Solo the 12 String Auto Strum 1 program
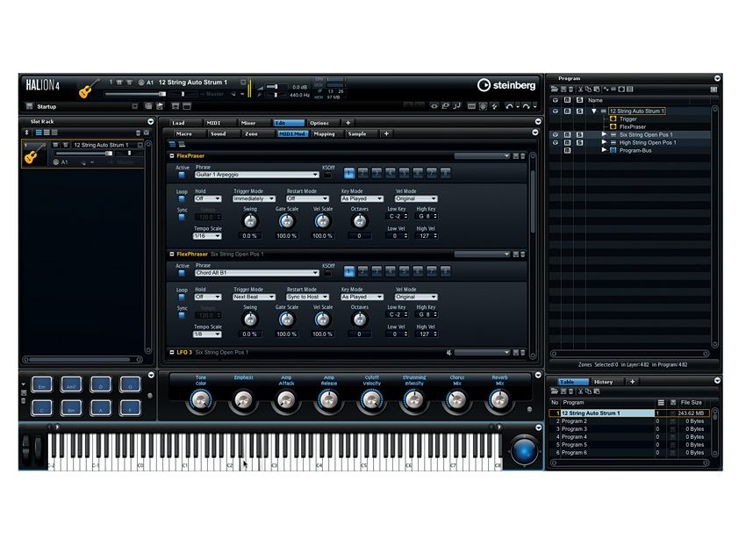The height and width of the screenshot is (560, 746). (x=579, y=111)
